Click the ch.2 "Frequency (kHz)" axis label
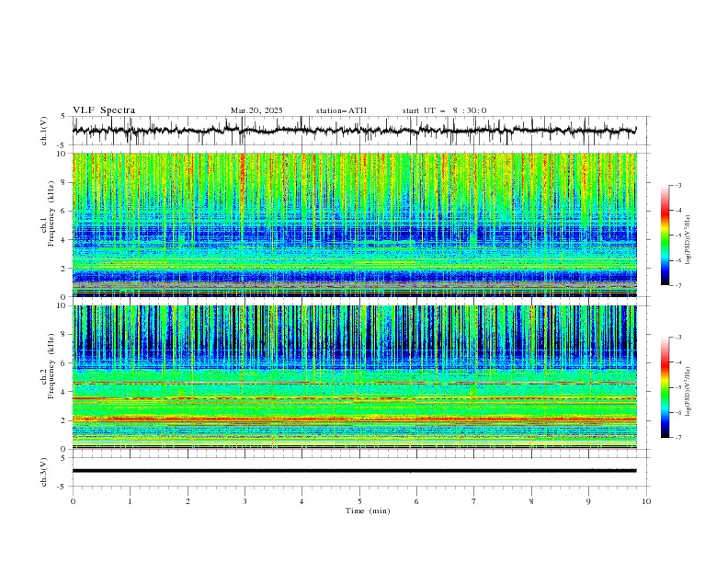The height and width of the screenshot is (563, 728). [x=51, y=365]
